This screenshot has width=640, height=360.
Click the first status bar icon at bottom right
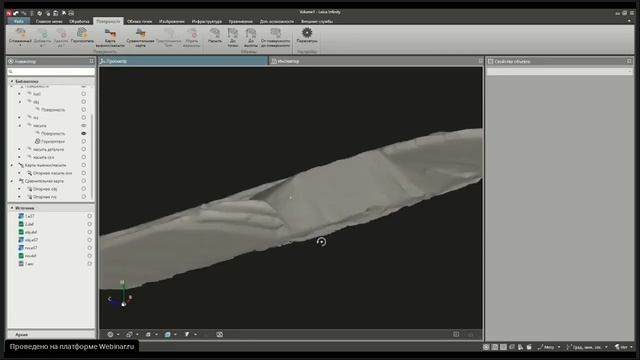(486, 347)
